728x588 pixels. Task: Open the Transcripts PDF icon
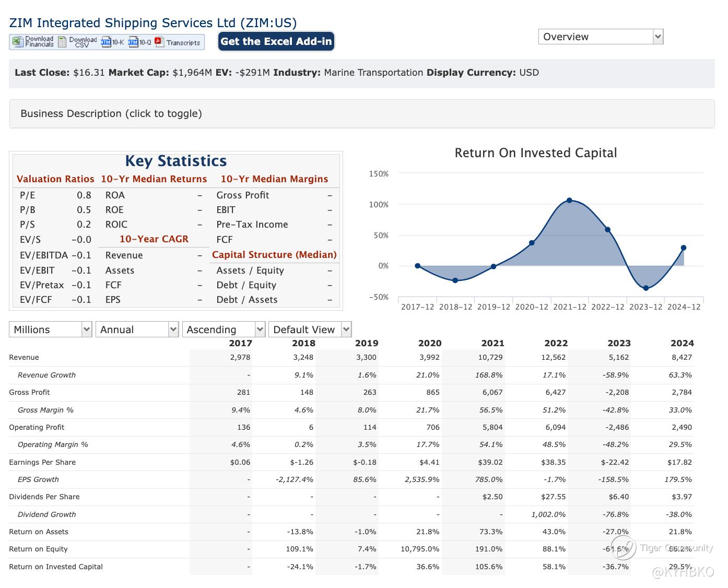(x=159, y=42)
